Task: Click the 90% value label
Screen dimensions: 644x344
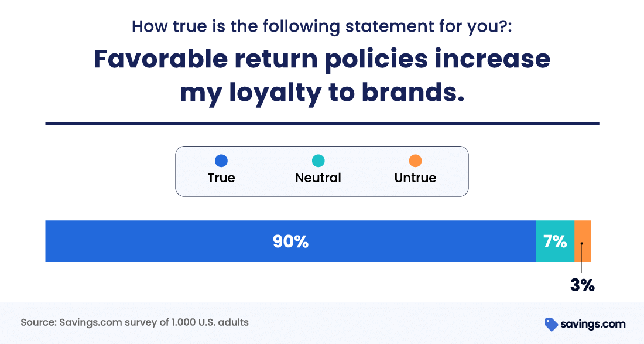Action: 290,241
